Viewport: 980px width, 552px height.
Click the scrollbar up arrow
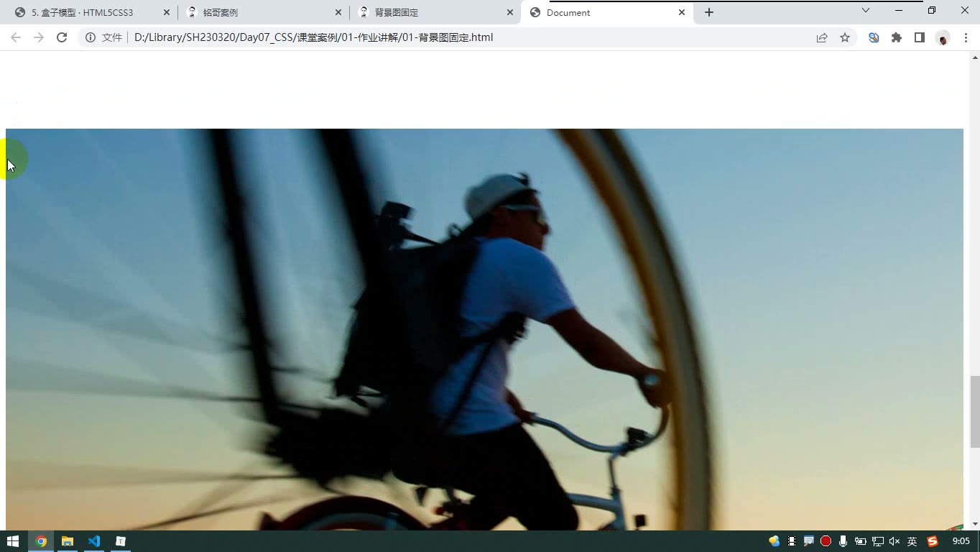tap(975, 57)
